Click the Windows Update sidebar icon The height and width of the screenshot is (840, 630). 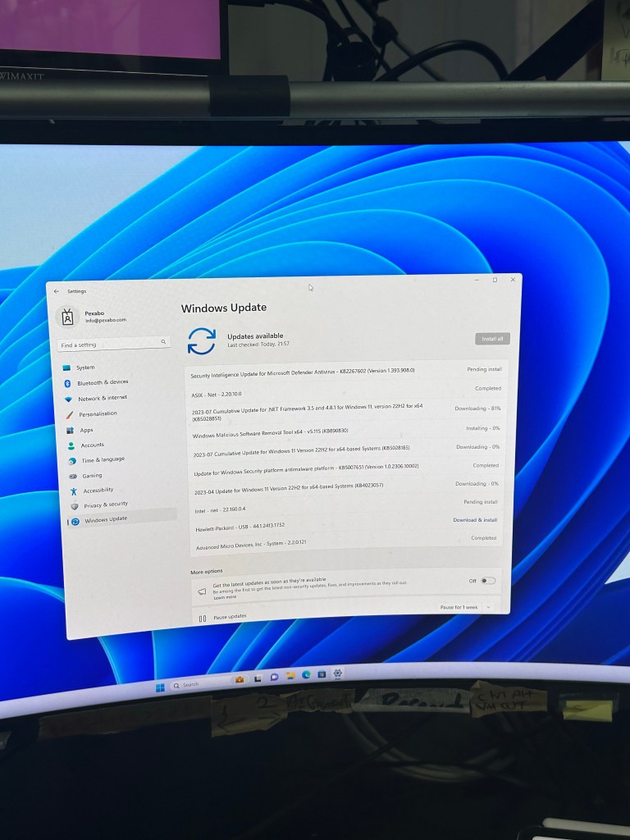[75, 521]
